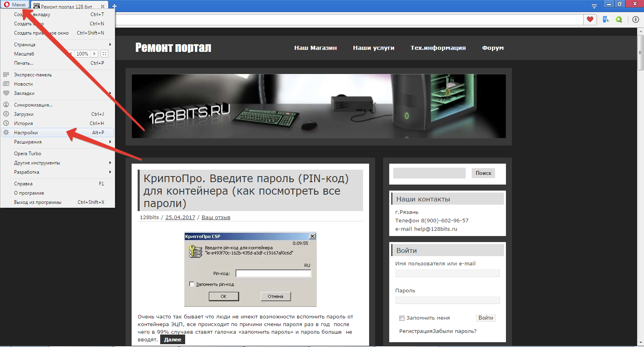Select Opera Turbo menu item
The image size is (644, 347).
click(x=58, y=154)
